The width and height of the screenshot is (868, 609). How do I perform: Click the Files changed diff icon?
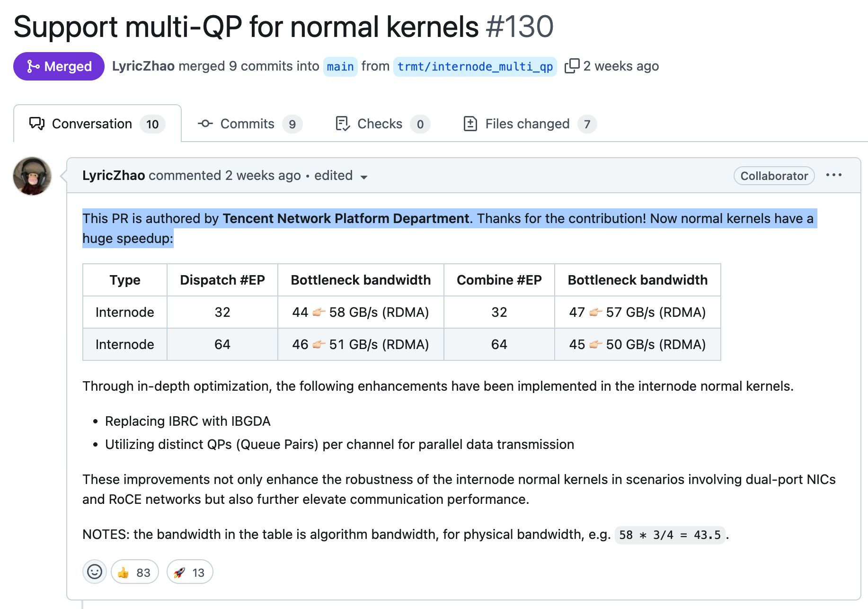[x=470, y=124]
